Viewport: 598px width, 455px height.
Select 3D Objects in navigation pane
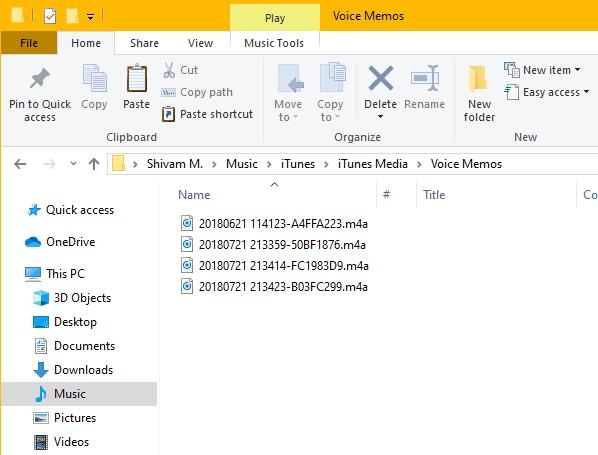82,298
